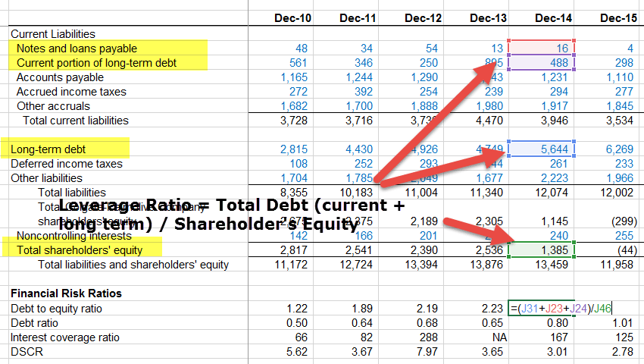Select Dec-15 DSCR value 2.78
Image resolution: width=644 pixels, height=364 pixels.
pyautogui.click(x=623, y=351)
